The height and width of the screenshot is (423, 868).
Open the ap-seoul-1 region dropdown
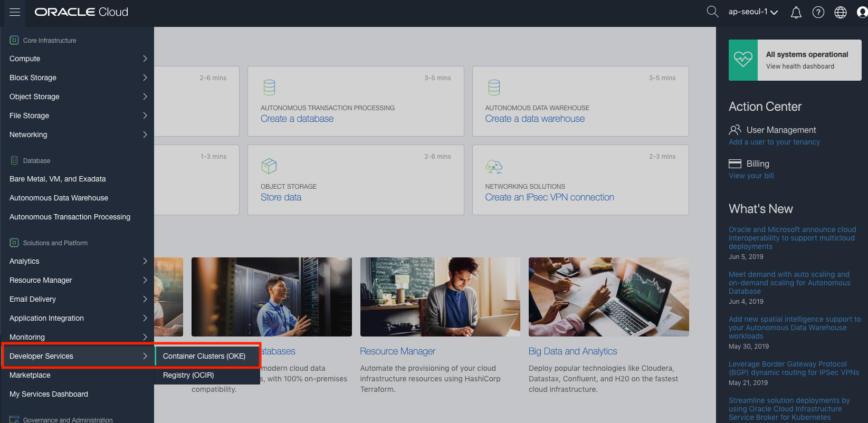coord(753,12)
